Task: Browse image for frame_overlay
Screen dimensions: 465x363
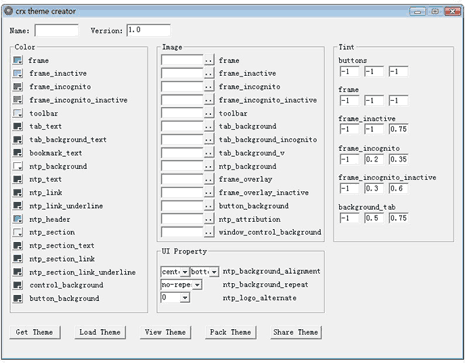Action: point(209,179)
